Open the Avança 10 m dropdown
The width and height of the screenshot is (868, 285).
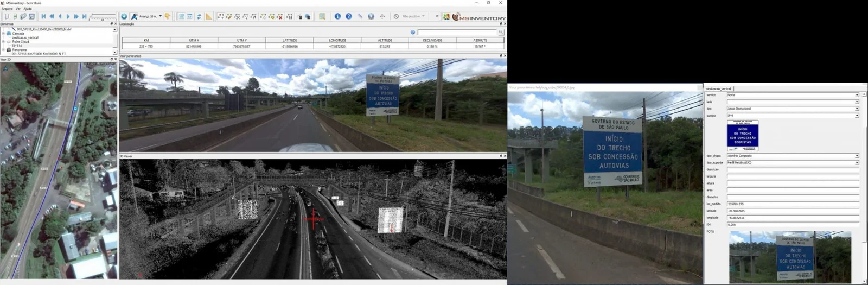160,16
